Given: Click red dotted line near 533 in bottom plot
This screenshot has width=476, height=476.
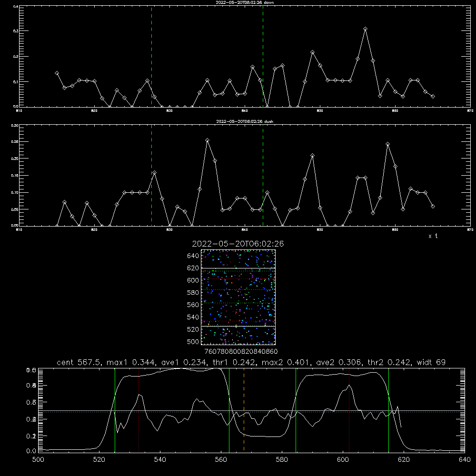Looking at the screenshot, I should [139, 410].
